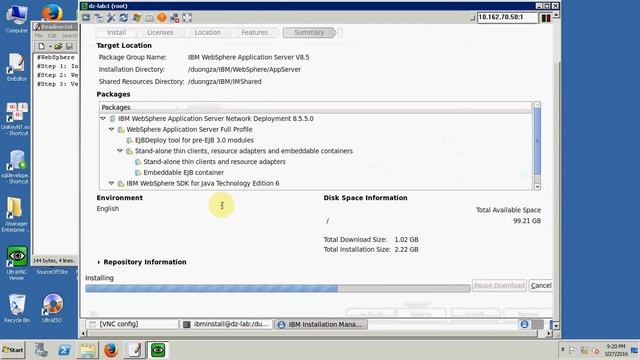Open the EmEditor desktop shortcut
Viewport: 640px width, 360px height.
[16, 67]
